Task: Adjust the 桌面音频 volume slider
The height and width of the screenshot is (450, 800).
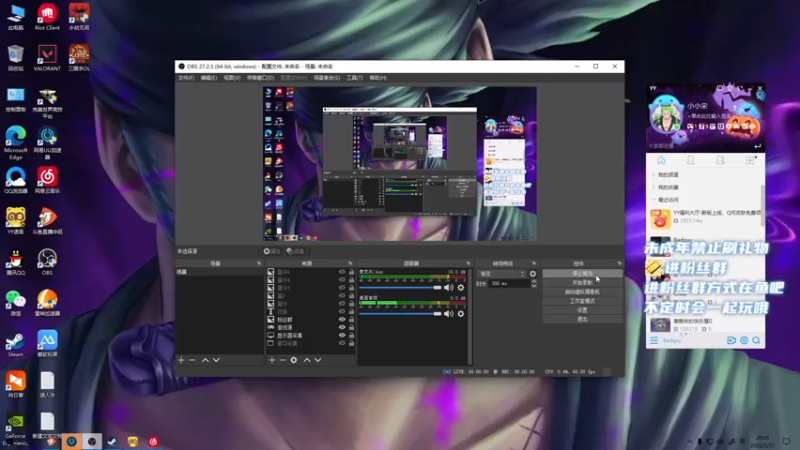Action: (x=400, y=314)
